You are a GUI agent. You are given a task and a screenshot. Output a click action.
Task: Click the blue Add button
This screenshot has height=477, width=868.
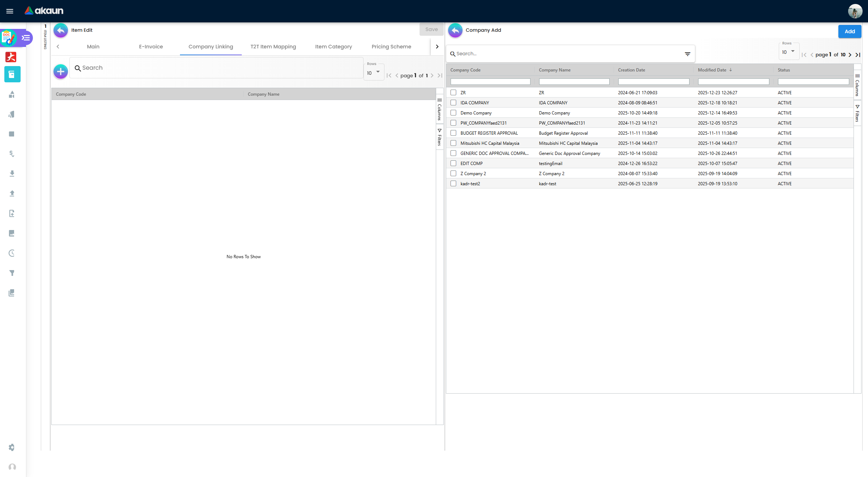(x=850, y=31)
